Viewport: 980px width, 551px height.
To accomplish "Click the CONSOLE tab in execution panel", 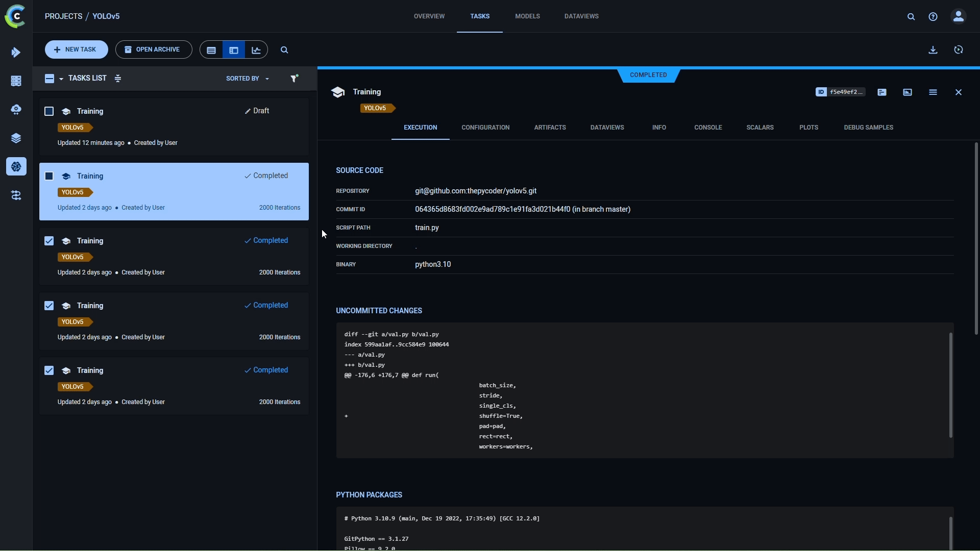I will click(x=708, y=128).
